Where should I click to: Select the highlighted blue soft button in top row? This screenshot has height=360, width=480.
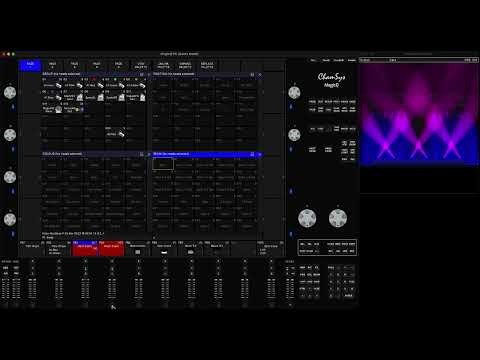click(30, 65)
